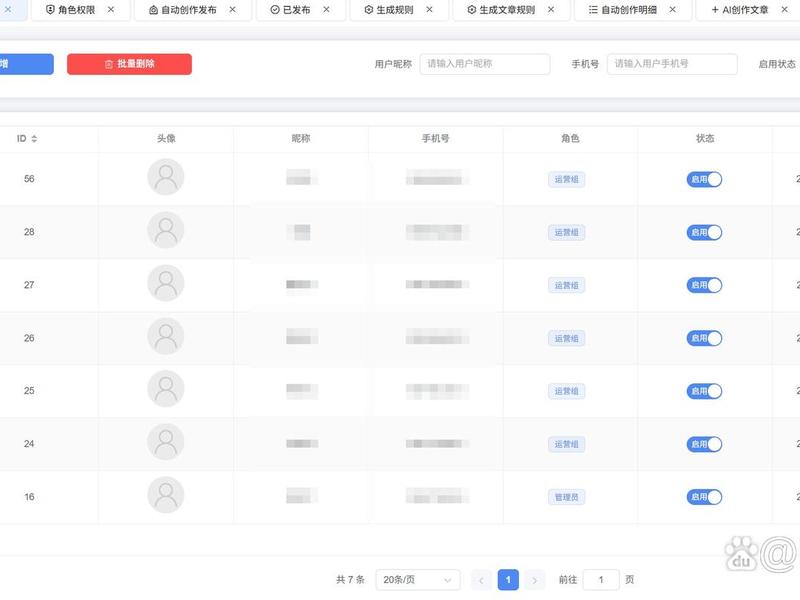Go to next page arrow
This screenshot has height=600, width=800.
tap(535, 580)
